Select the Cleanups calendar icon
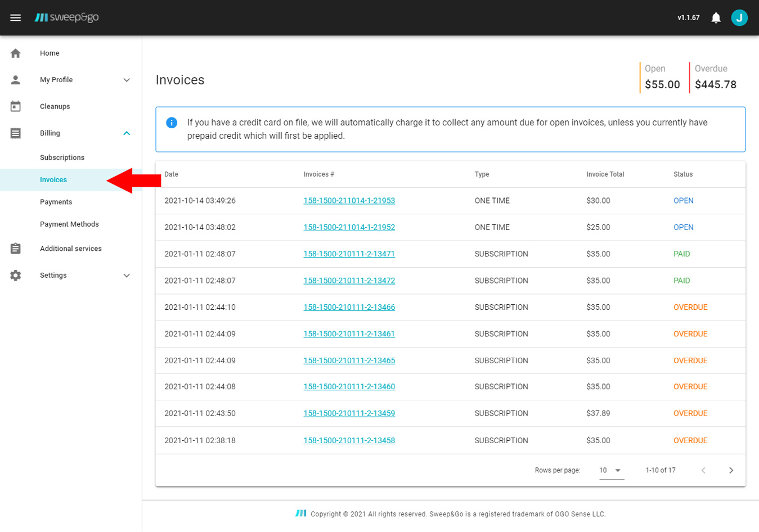The height and width of the screenshot is (532, 759). tap(15, 106)
